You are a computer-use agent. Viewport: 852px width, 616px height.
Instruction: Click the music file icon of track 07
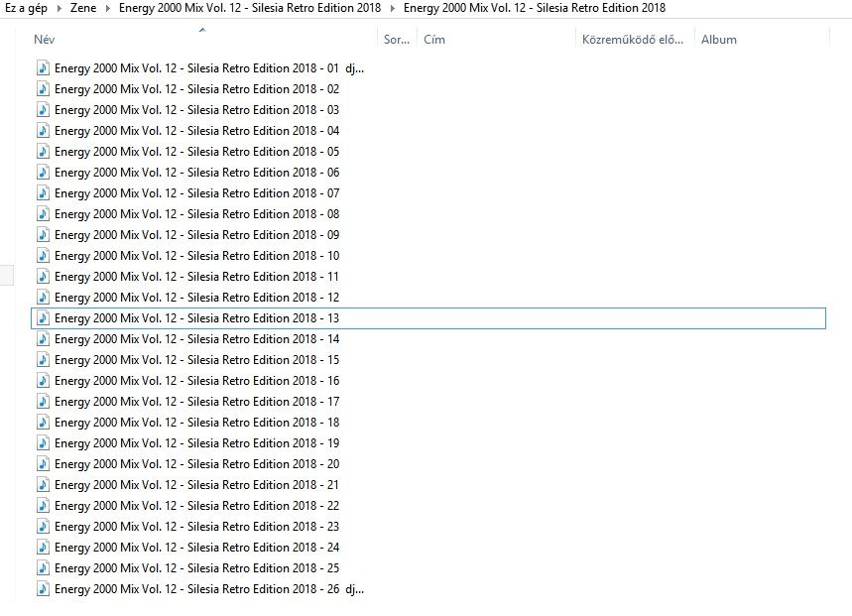pos(43,192)
